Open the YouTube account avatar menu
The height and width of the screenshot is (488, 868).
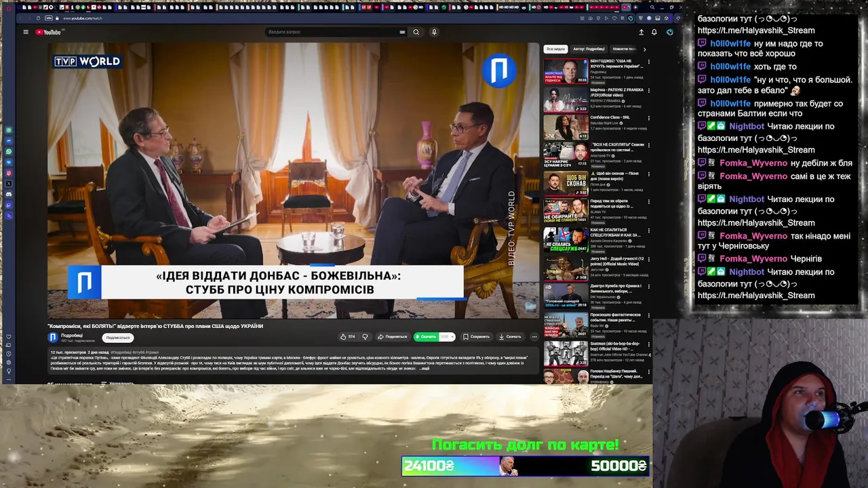(669, 32)
